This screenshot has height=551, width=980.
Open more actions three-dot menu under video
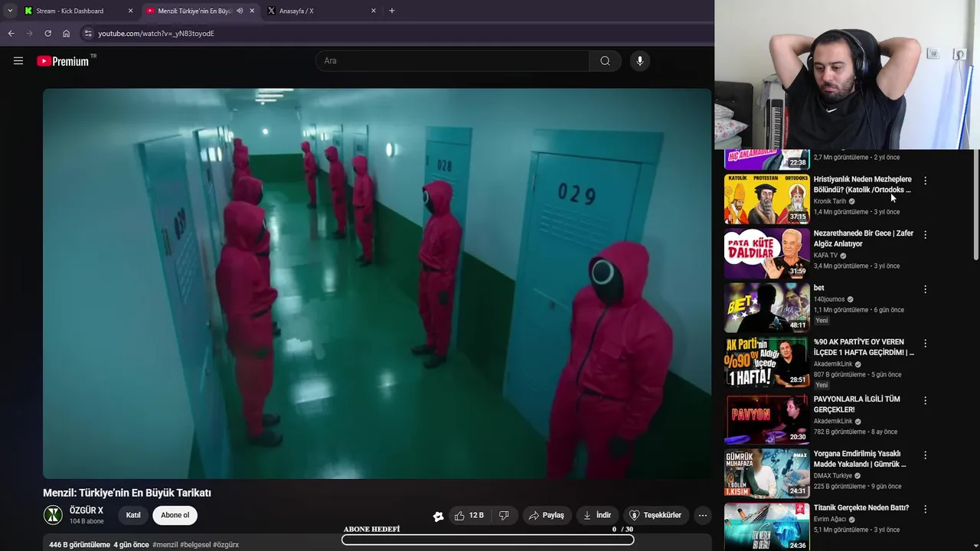[x=702, y=515]
